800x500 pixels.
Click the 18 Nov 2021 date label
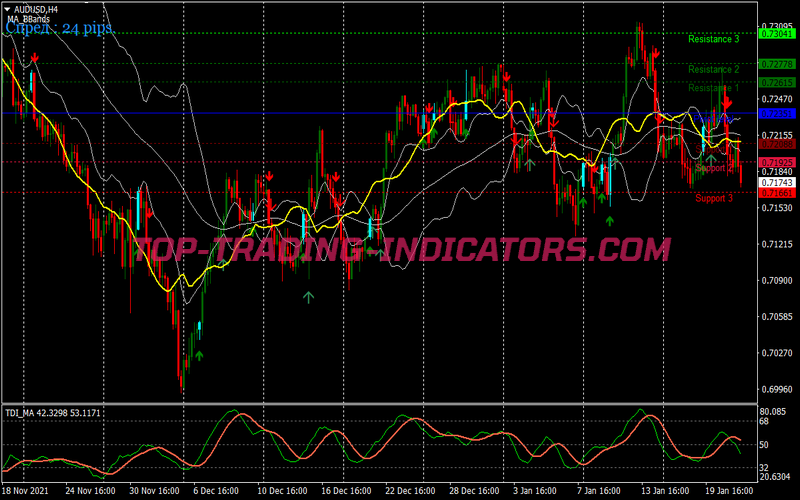[x=26, y=490]
